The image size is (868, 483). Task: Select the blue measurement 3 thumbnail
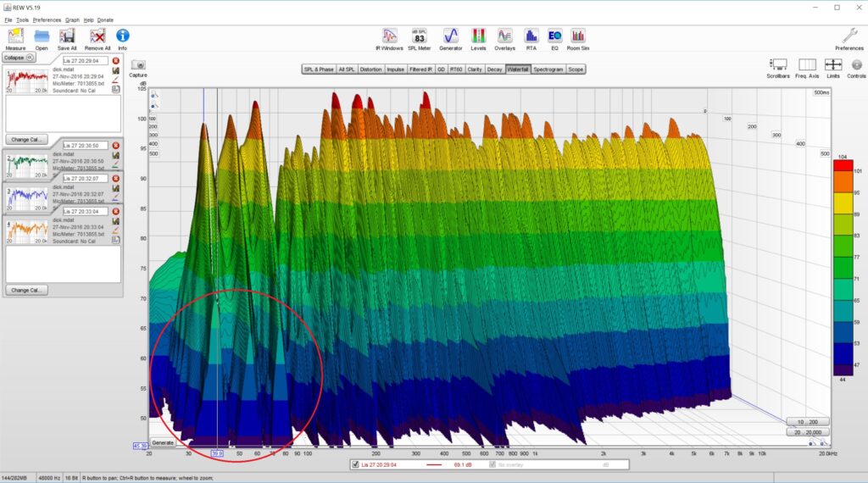[26, 198]
